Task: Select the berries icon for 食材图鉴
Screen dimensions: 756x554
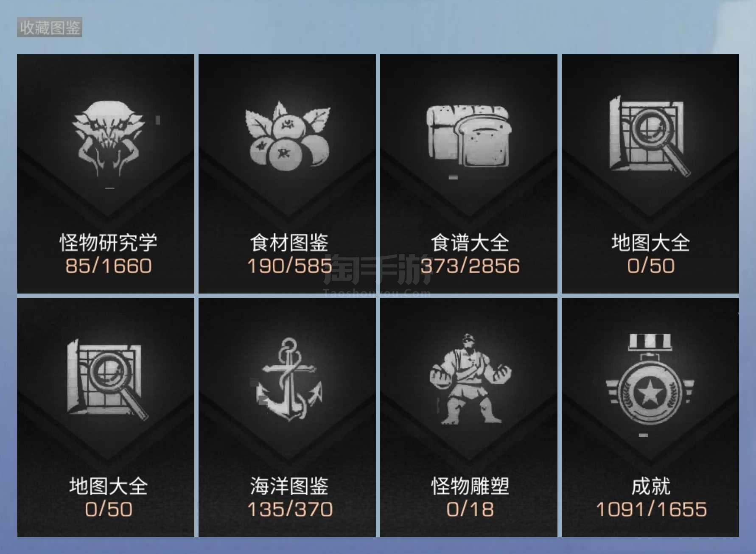Action: tap(287, 135)
